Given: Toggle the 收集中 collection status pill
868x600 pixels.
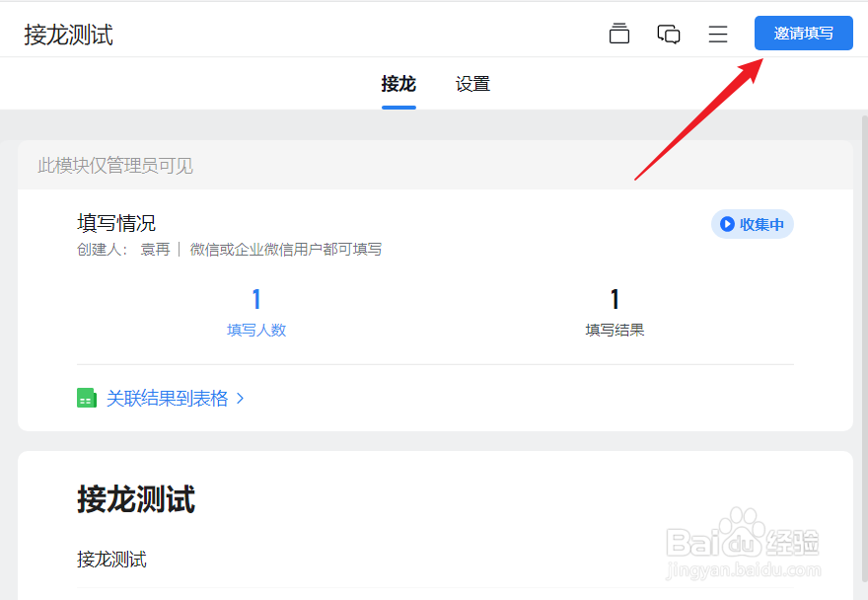Looking at the screenshot, I should pos(753,224).
